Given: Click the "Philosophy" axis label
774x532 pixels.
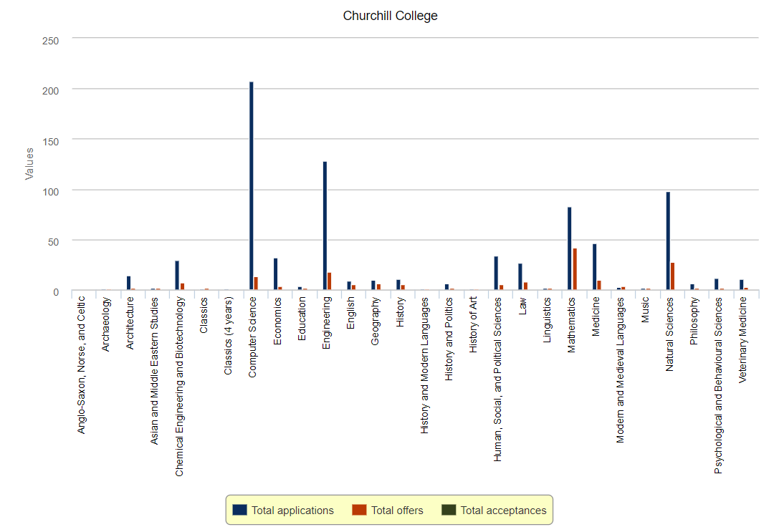Looking at the screenshot, I should pyautogui.click(x=694, y=321).
